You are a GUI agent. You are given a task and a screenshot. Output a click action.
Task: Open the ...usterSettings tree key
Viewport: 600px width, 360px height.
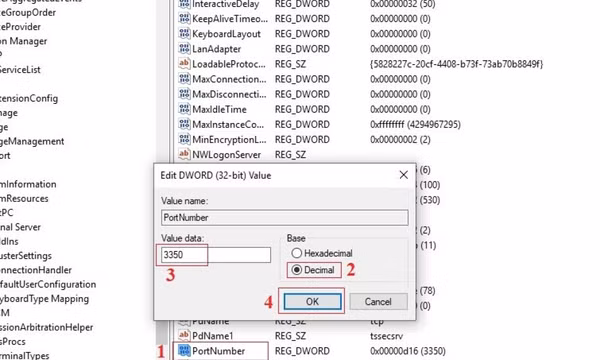(x=26, y=256)
